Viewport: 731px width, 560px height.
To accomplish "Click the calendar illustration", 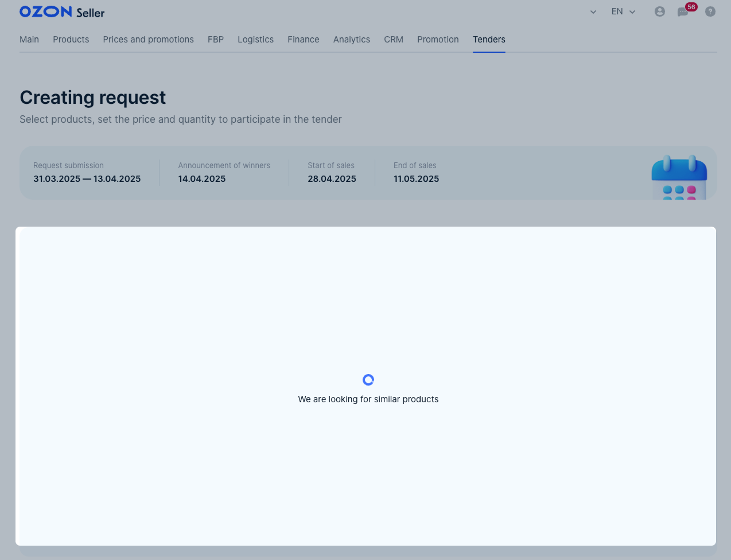I will (x=679, y=177).
